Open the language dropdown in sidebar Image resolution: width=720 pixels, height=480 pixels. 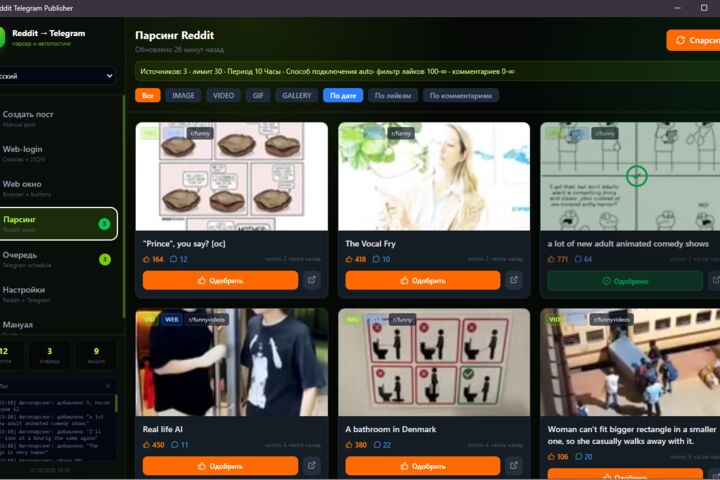56,76
